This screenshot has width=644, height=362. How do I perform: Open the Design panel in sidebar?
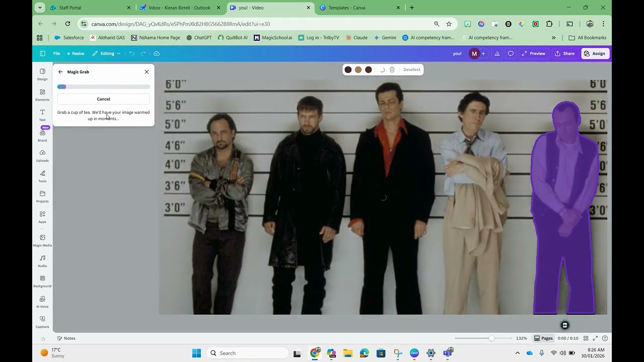click(42, 74)
